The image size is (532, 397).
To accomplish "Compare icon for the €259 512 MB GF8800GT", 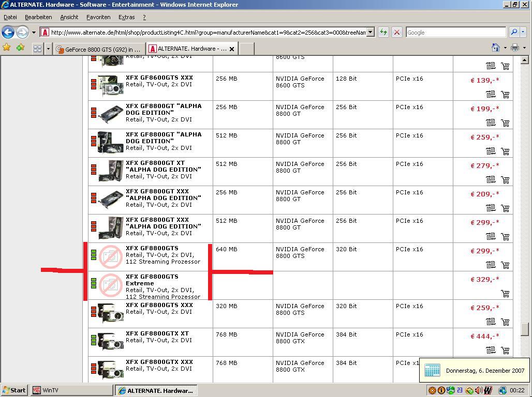I will click(491, 151).
